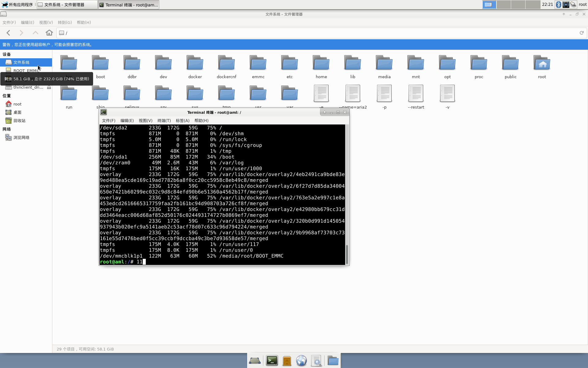Open 文件(F) menu in file manager
Image resolution: width=588 pixels, height=368 pixels.
coord(9,22)
